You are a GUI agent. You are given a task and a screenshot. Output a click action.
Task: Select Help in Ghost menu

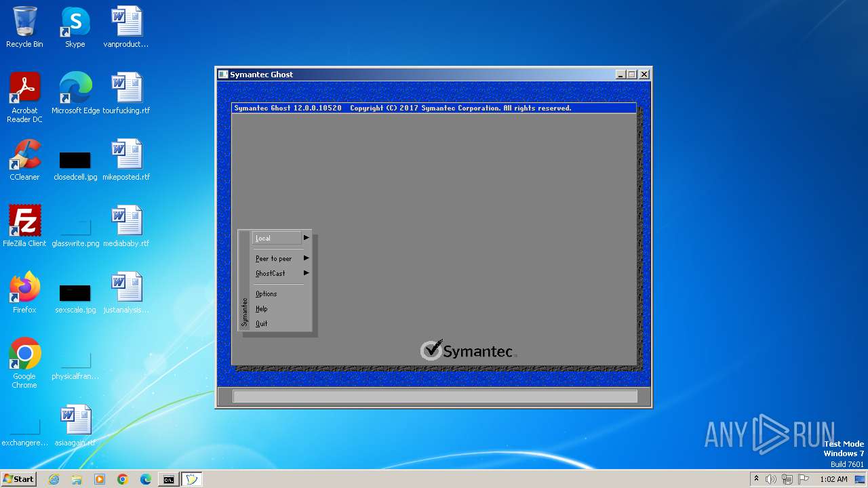[261, 308]
